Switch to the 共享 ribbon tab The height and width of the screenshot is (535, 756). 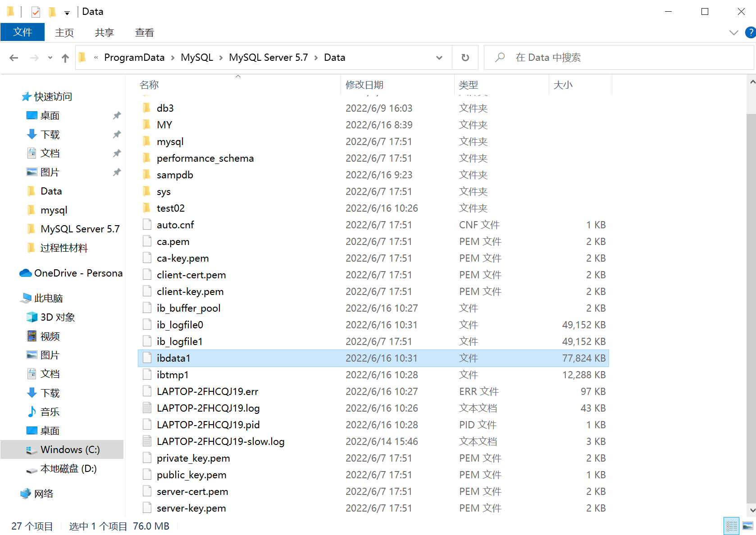point(105,32)
